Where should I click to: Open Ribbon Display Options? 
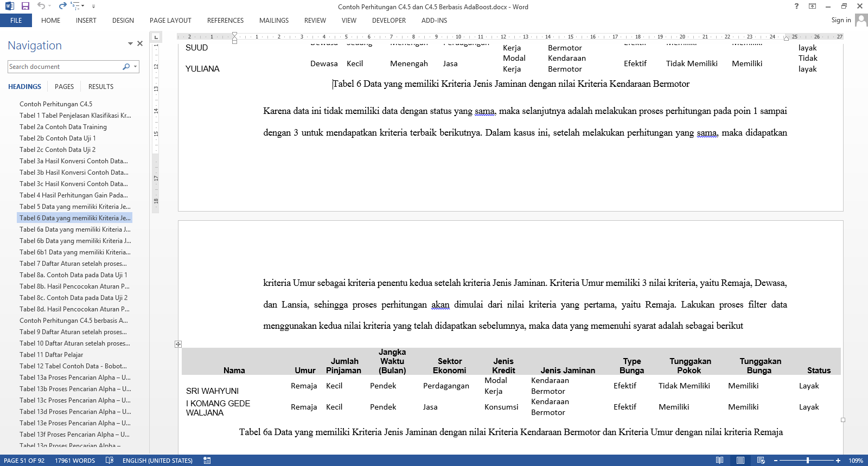[x=812, y=6]
